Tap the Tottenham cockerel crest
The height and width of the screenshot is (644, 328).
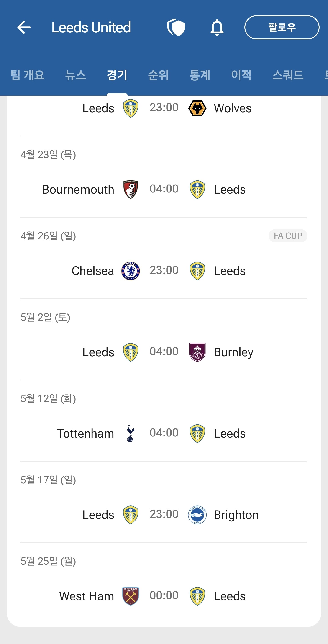coord(131,434)
